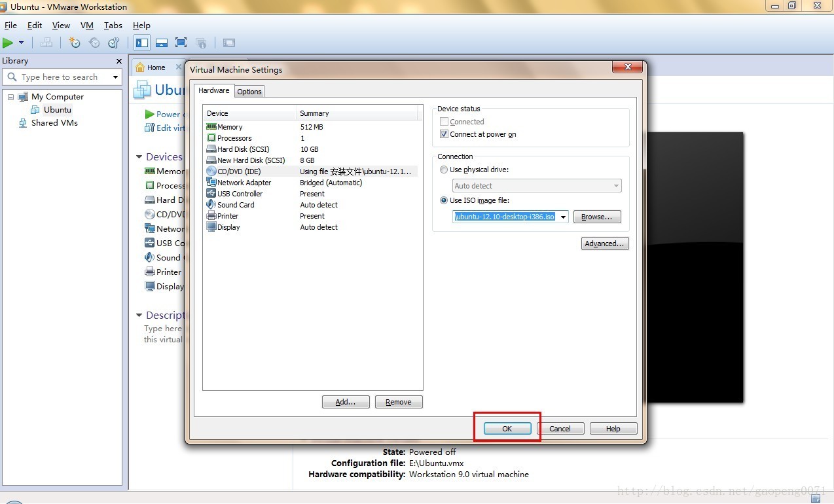Click the Full Screen mode icon
The image size is (834, 504).
[x=181, y=43]
